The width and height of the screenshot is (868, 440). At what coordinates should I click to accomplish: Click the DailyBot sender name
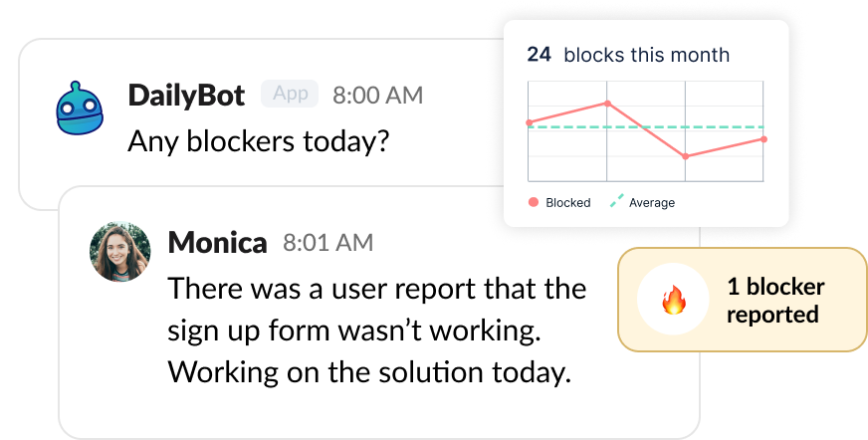click(x=188, y=96)
